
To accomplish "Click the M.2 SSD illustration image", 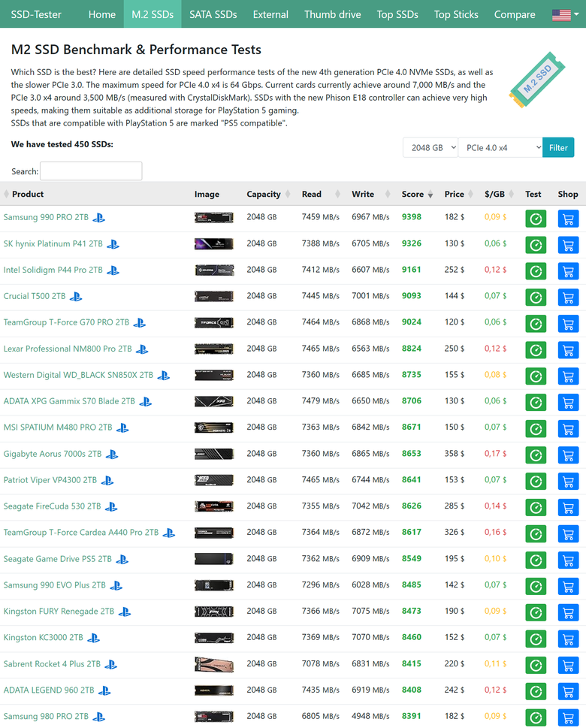I will pos(537,80).
